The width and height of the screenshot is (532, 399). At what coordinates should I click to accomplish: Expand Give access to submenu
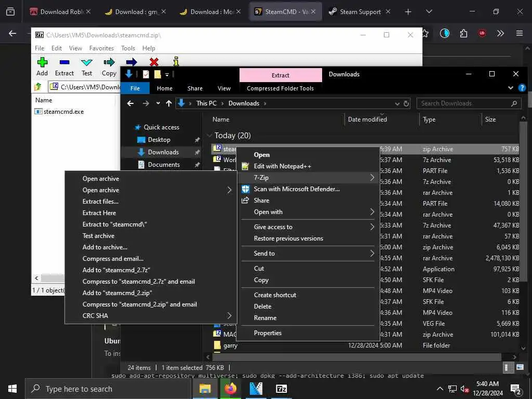coord(308,227)
